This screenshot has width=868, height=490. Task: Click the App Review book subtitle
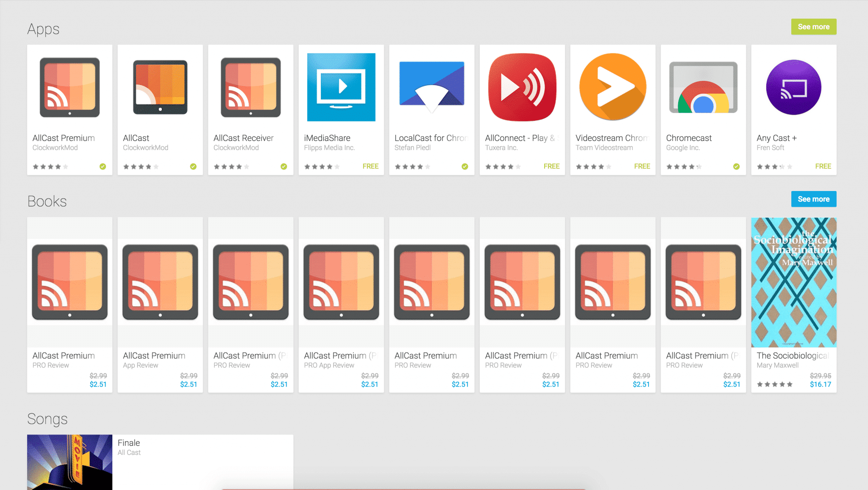(x=140, y=365)
